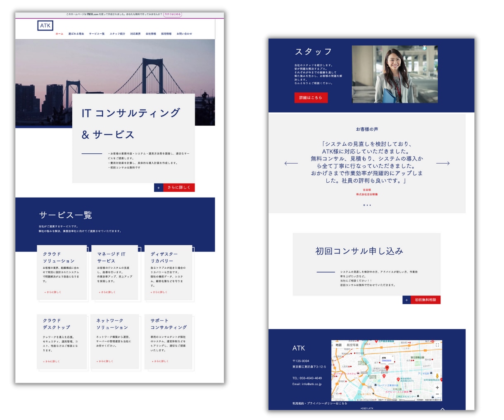Screen dimensions: 504x420
Task: Click the クラウド ソリューション card title
Action: (59, 258)
